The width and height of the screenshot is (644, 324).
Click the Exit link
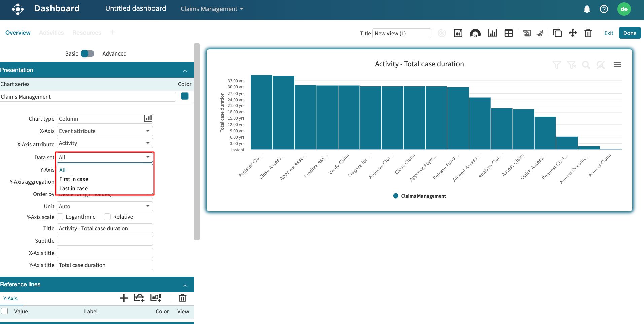point(609,33)
